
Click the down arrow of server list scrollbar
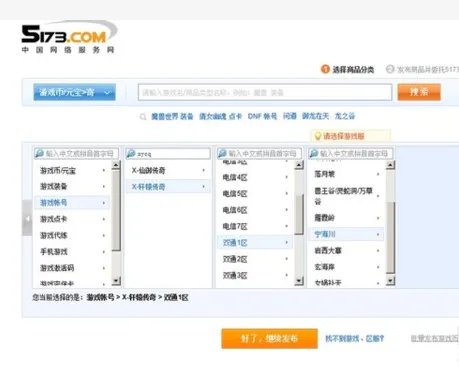click(x=391, y=281)
